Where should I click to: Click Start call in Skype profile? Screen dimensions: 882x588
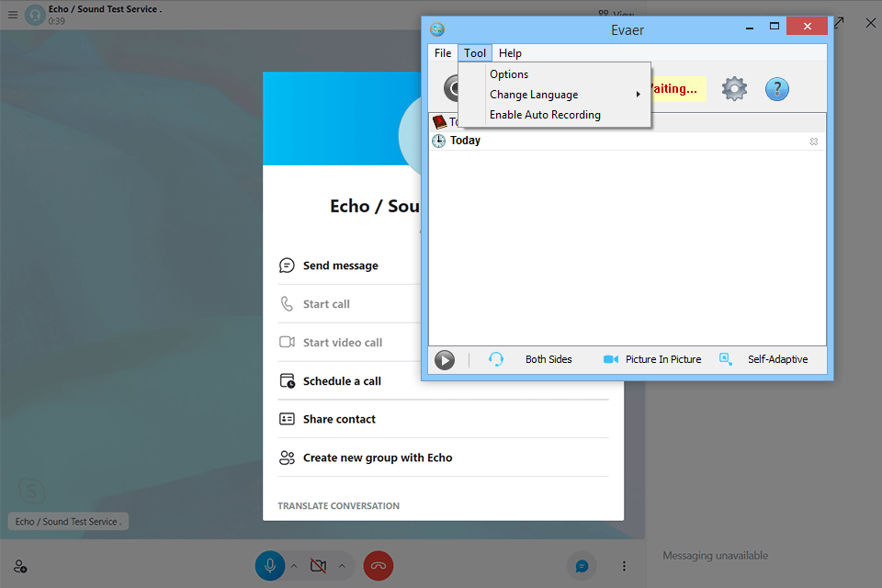pyautogui.click(x=326, y=304)
